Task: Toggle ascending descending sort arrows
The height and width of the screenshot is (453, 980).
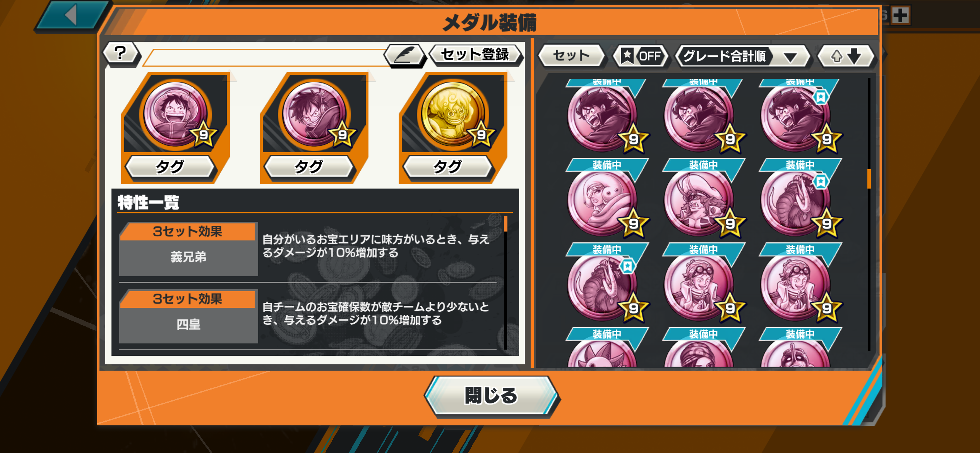Action: (x=846, y=56)
